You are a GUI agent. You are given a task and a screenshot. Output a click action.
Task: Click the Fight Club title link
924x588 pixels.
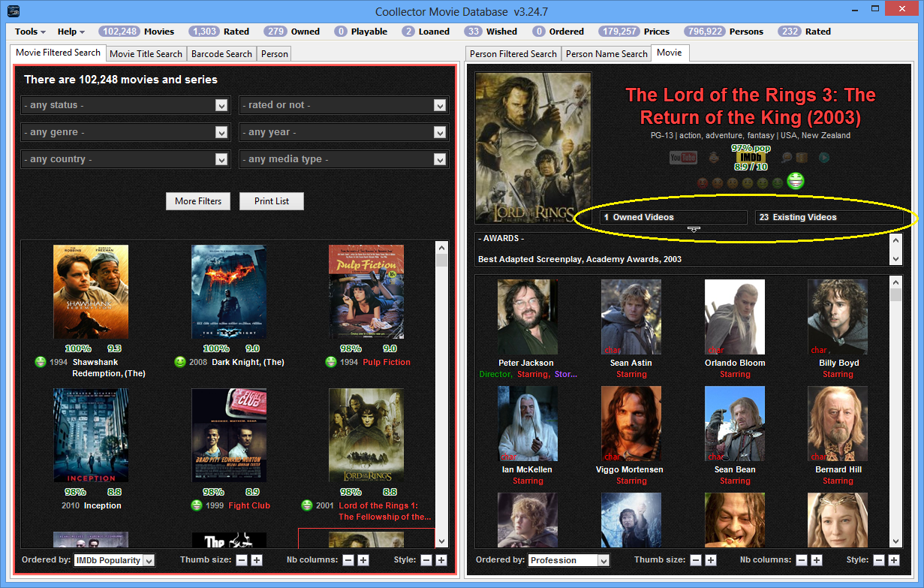249,505
